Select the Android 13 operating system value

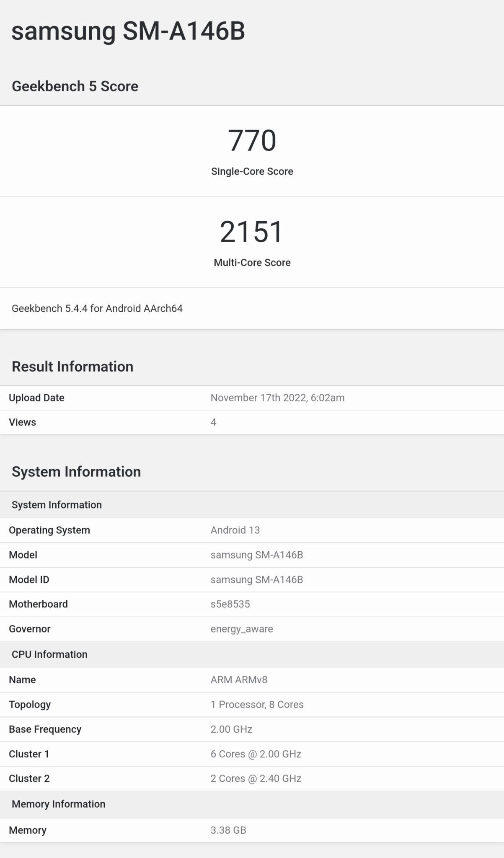[x=235, y=530]
